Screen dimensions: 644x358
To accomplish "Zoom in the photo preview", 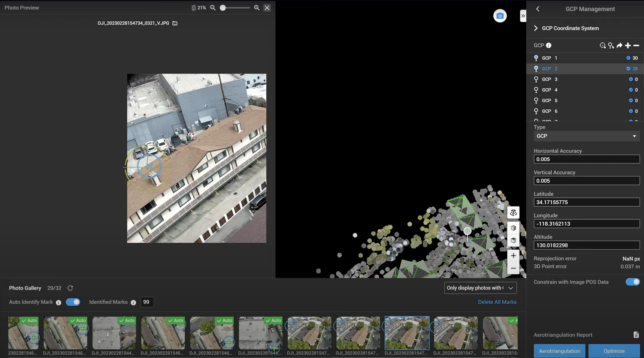I will click(257, 8).
